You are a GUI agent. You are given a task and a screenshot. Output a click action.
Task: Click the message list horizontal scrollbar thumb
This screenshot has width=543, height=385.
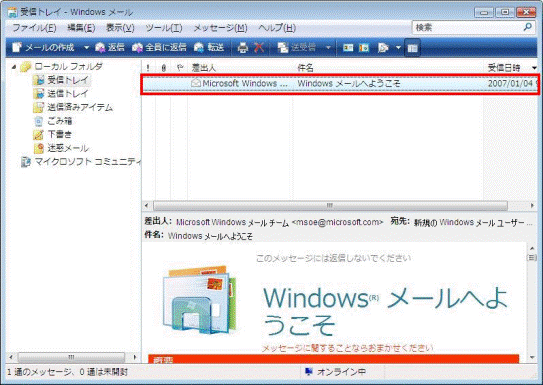tap(330, 206)
